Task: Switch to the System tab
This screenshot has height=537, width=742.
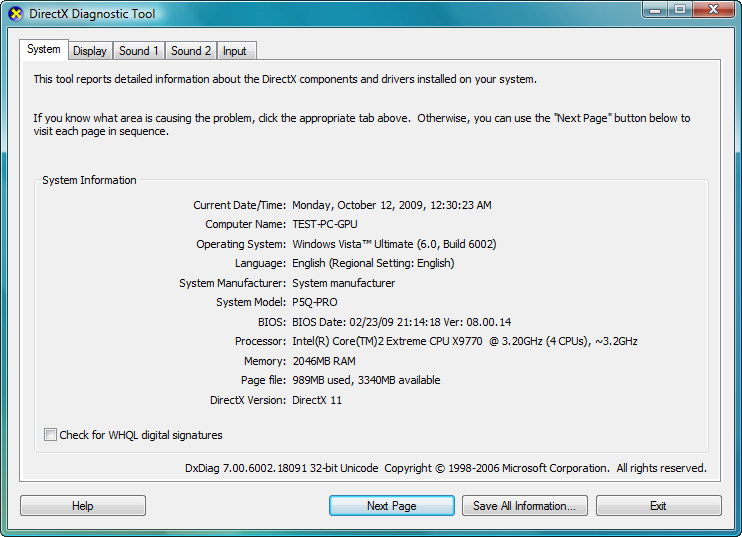Action: tap(44, 49)
